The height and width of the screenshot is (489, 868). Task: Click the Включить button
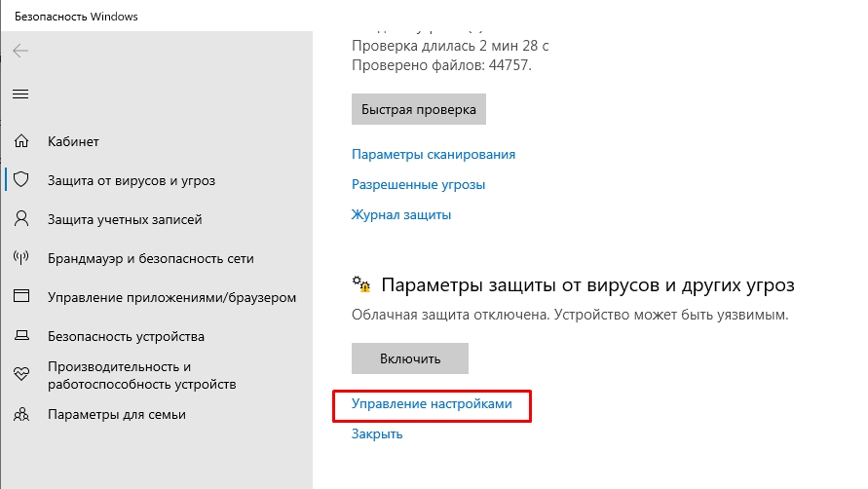coord(409,358)
